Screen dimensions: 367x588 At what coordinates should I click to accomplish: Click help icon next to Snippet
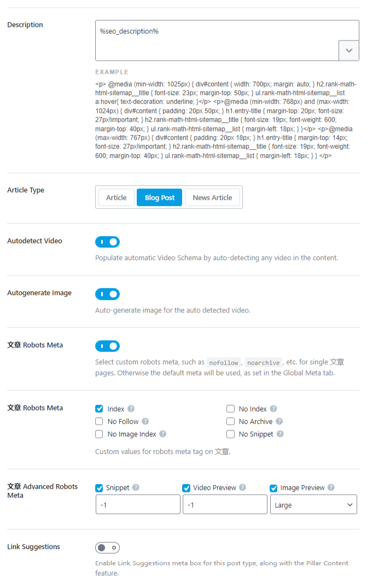[x=136, y=487]
